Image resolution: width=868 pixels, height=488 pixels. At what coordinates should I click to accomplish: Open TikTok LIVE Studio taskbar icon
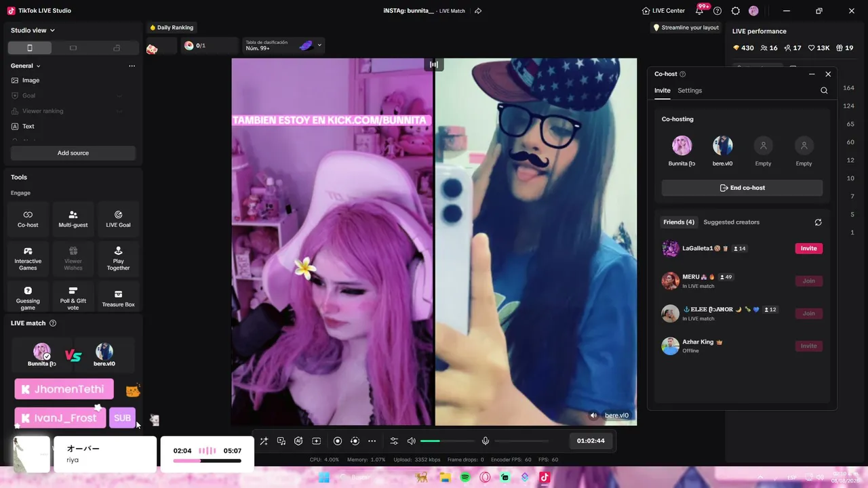(x=544, y=477)
